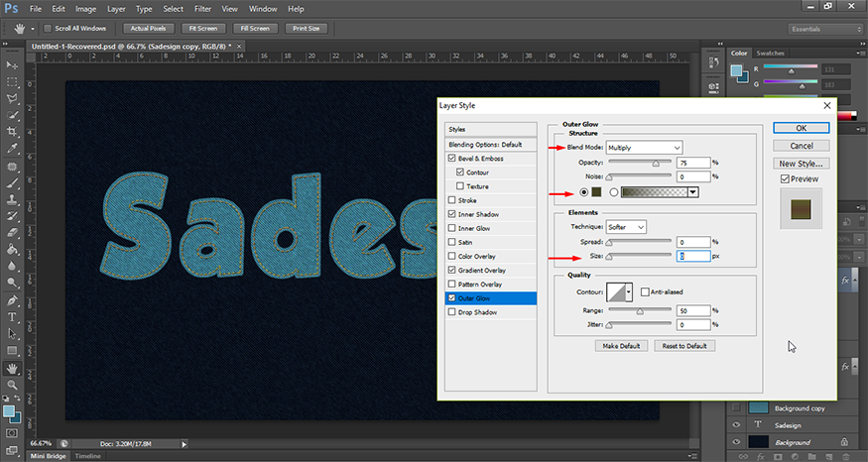Select the Dodge tool

click(x=12, y=283)
